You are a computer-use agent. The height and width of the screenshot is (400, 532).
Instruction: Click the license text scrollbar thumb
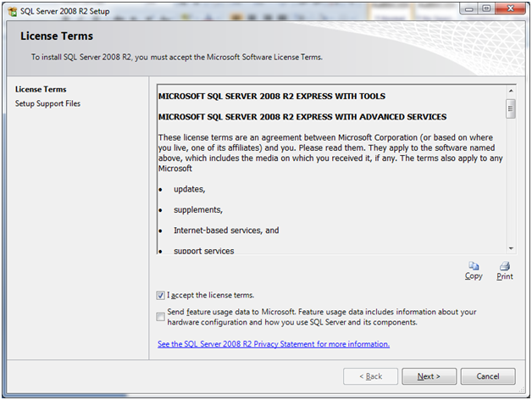coord(511,108)
